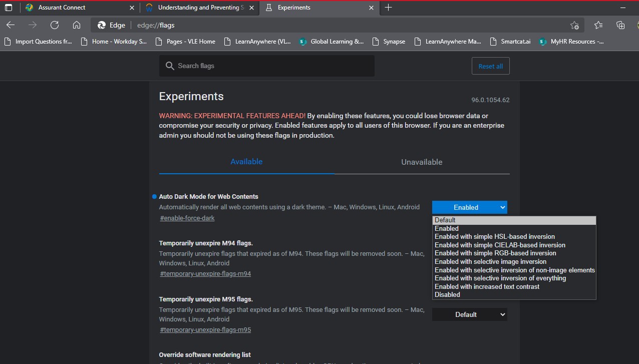639x364 pixels.
Task: Click the browser Back arrow
Action: click(x=11, y=25)
